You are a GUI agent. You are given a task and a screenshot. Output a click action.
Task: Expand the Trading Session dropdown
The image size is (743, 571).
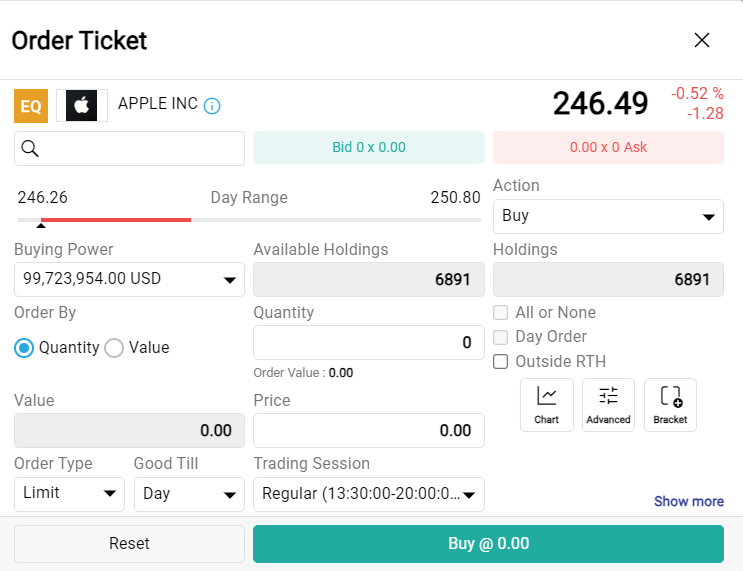[x=368, y=493]
